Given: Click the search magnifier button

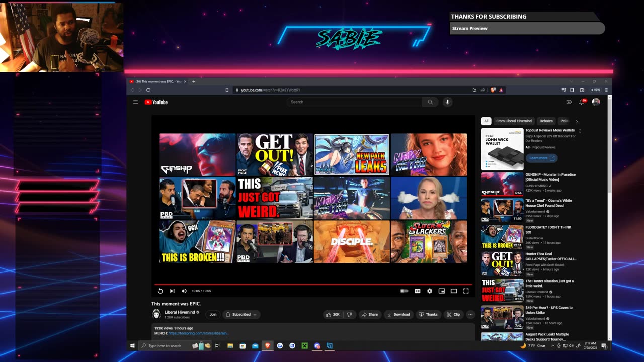Looking at the screenshot, I should click(430, 102).
